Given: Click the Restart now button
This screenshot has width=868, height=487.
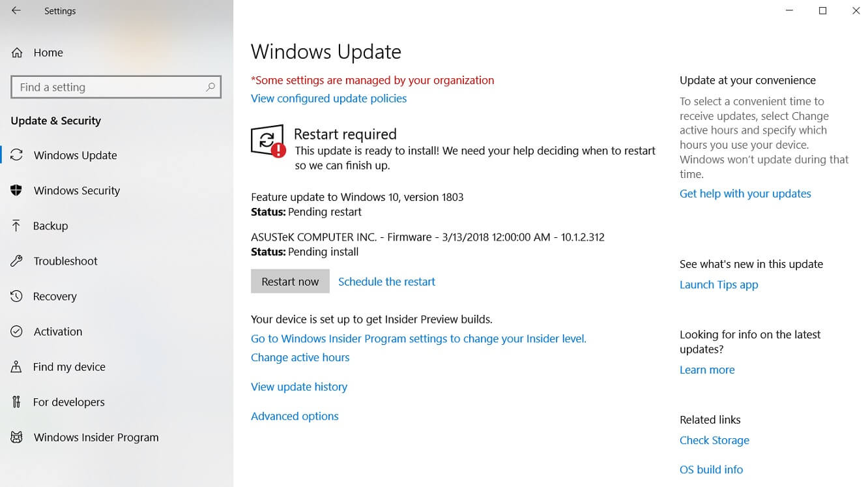Looking at the screenshot, I should pos(290,282).
